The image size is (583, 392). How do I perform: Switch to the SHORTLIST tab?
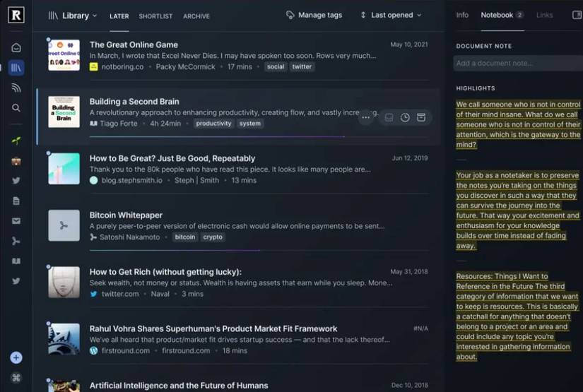coord(155,16)
